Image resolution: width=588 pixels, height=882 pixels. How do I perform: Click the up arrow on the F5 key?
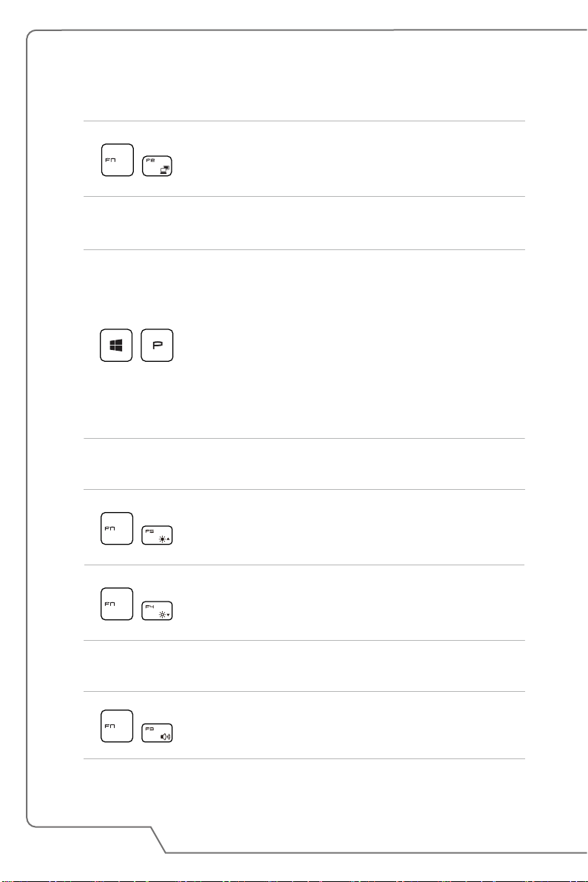tap(168, 539)
